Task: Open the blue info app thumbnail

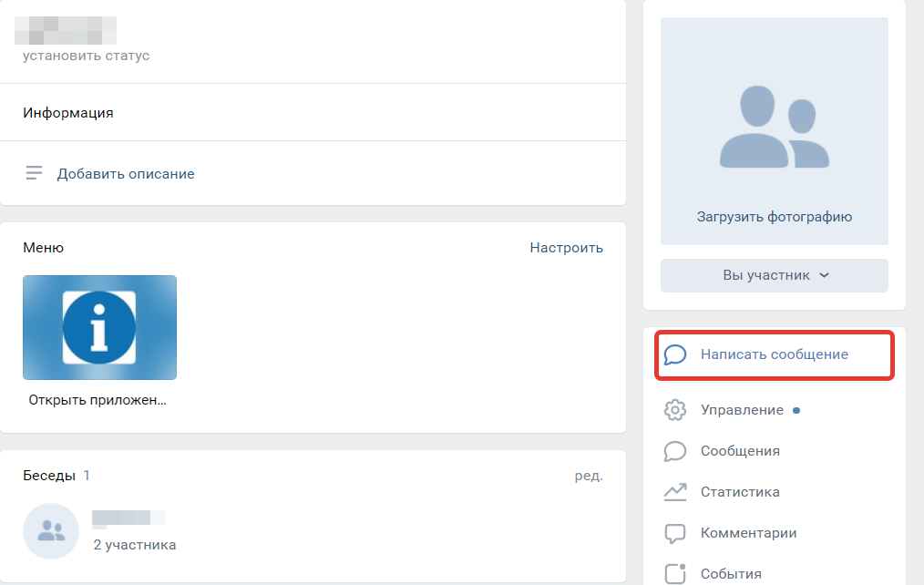Action: 99,327
